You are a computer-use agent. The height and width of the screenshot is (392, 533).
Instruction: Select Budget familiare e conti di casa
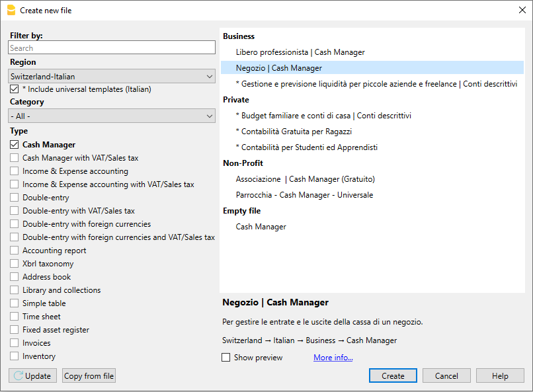click(x=372, y=116)
